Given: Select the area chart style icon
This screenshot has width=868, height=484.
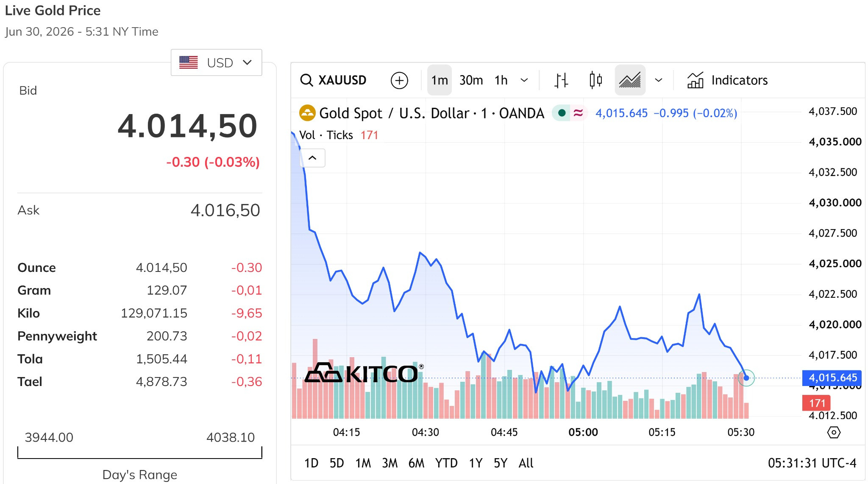Looking at the screenshot, I should tap(630, 80).
